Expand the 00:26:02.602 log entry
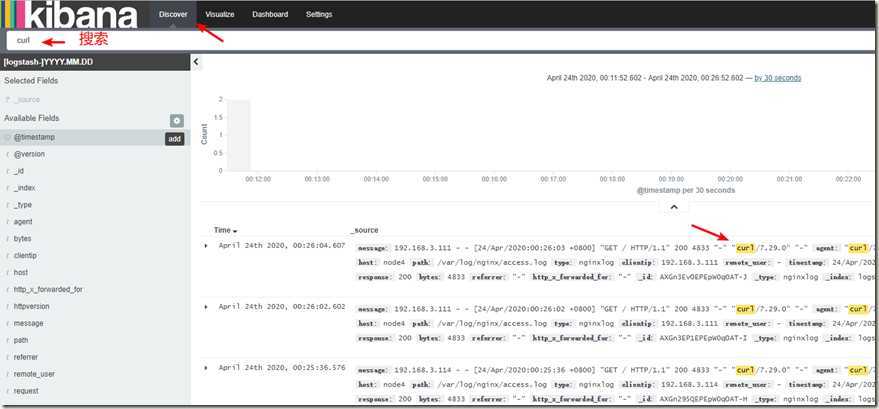 click(206, 307)
